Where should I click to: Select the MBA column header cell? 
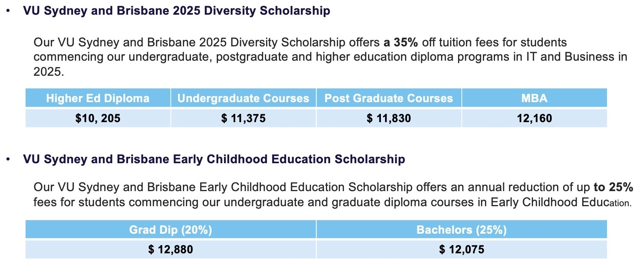[534, 98]
